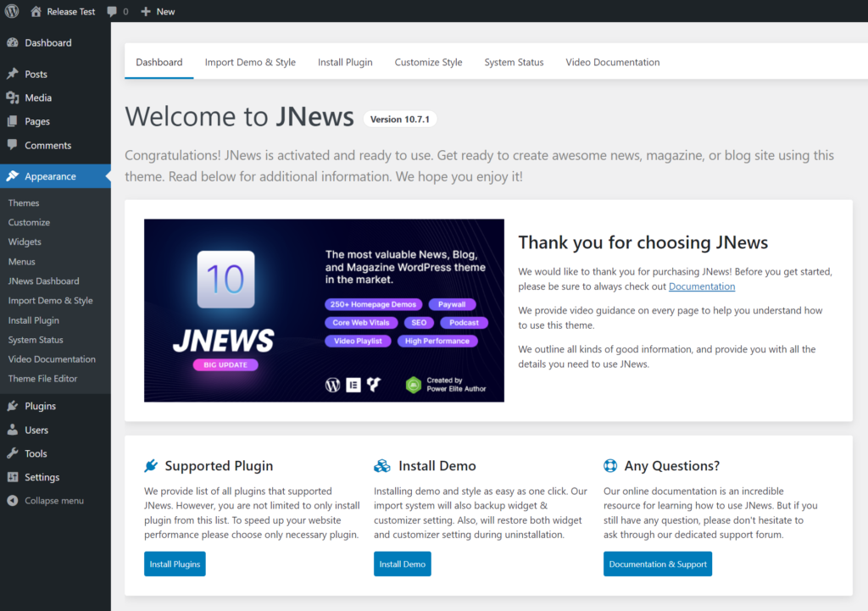The height and width of the screenshot is (611, 868).
Task: Select the Dashboard gauge icon in sidebar
Action: pos(14,42)
